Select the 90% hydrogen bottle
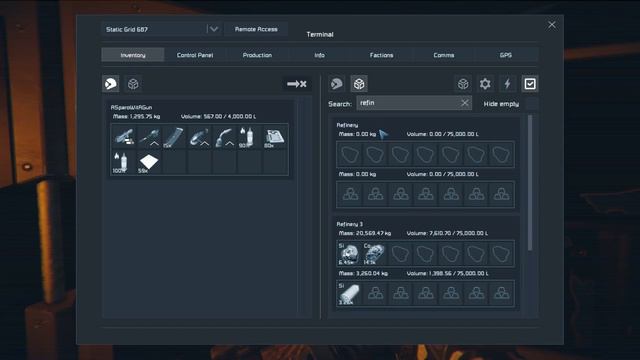 click(x=250, y=137)
